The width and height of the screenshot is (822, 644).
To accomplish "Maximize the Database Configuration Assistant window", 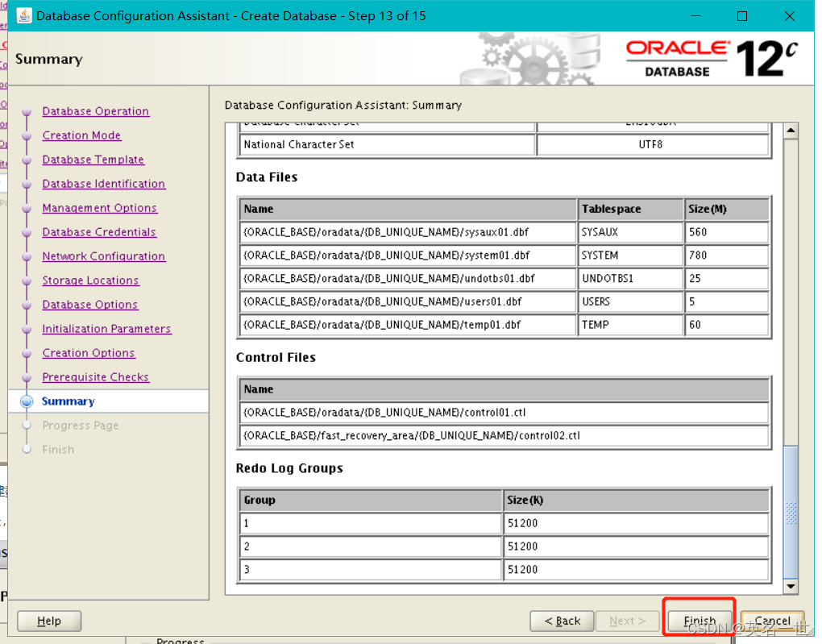I will pos(741,16).
